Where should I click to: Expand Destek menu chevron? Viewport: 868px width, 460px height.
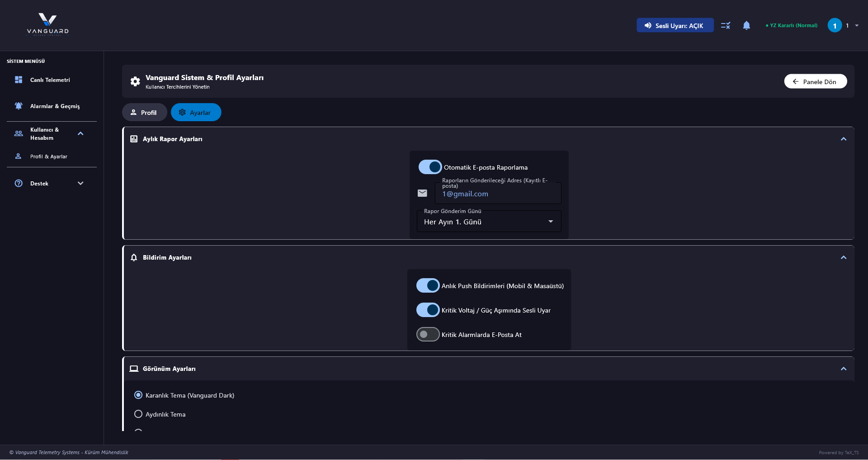tap(80, 183)
